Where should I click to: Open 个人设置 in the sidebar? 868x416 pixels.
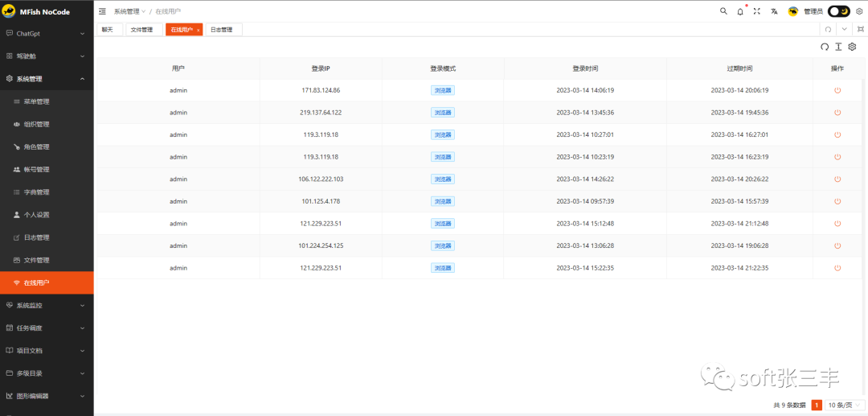(x=47, y=215)
